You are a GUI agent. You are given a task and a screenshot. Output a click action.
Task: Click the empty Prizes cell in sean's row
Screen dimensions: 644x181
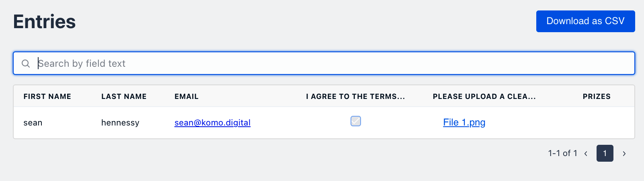(597, 123)
